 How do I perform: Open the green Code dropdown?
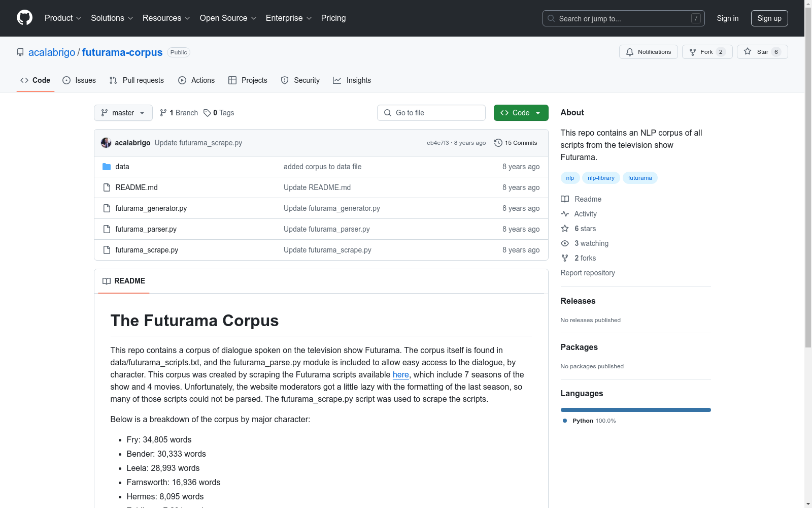click(521, 113)
